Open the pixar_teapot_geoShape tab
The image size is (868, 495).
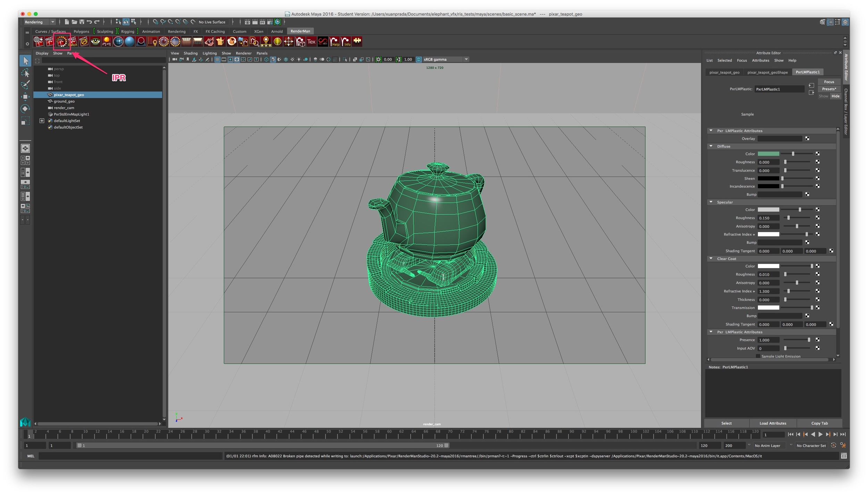point(767,72)
